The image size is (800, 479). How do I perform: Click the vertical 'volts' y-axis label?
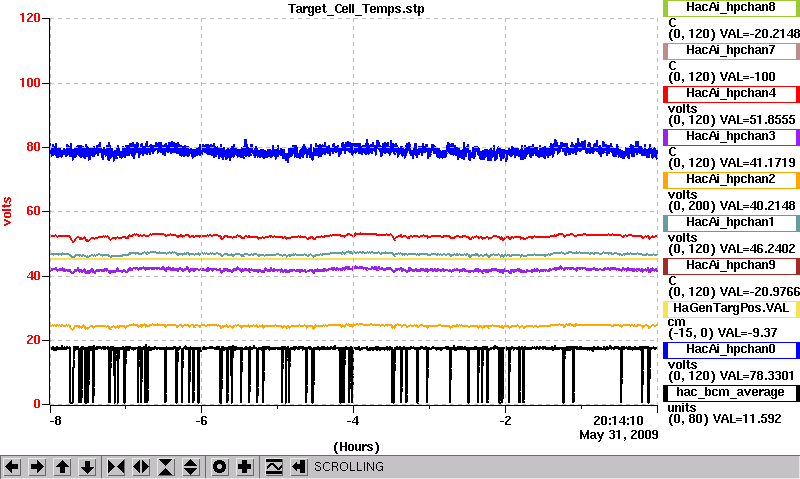(7, 211)
